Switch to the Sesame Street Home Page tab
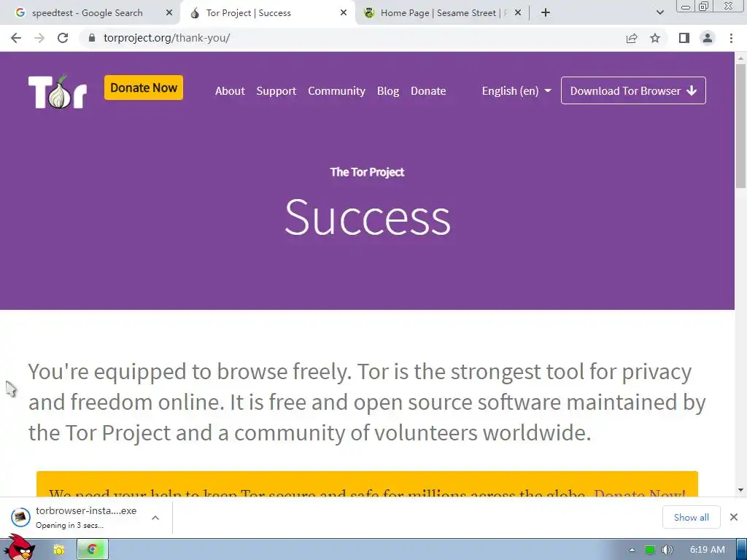747x560 pixels. click(443, 13)
